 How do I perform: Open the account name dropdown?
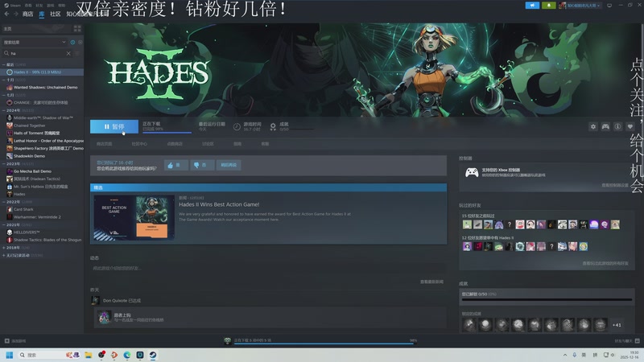click(x=580, y=6)
